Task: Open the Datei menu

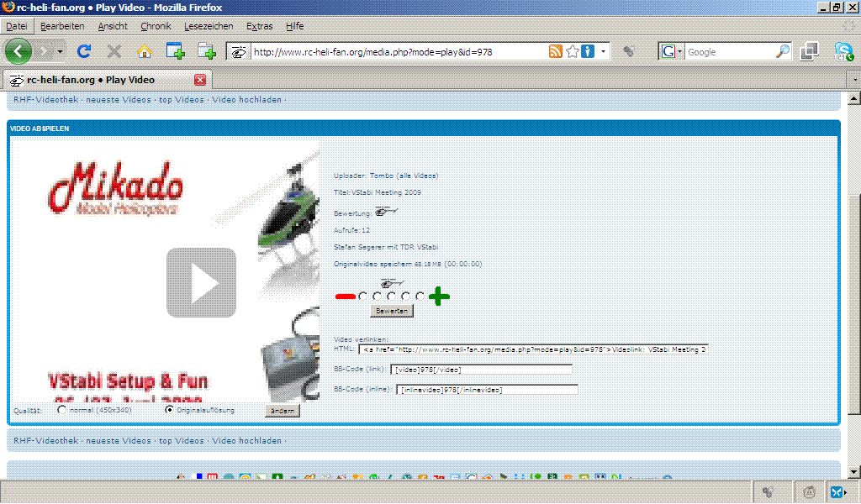Action: click(x=17, y=26)
